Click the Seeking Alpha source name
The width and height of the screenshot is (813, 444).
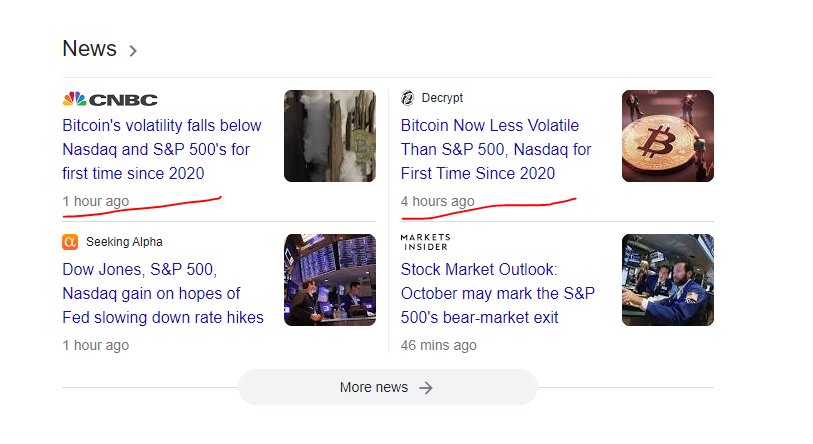click(x=124, y=242)
